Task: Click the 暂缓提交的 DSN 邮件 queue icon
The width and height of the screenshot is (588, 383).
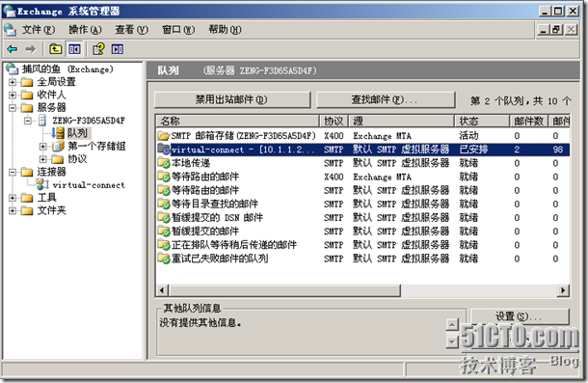Action: click(164, 217)
